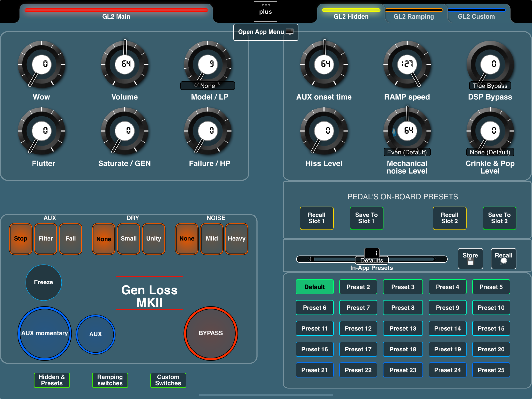The image size is (532, 399).
Task: Select Preset 13
Action: pyautogui.click(x=403, y=328)
